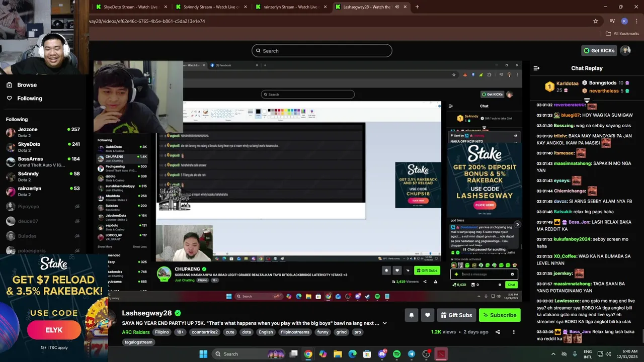
Task: Click the video player area
Action: click(x=307, y=181)
